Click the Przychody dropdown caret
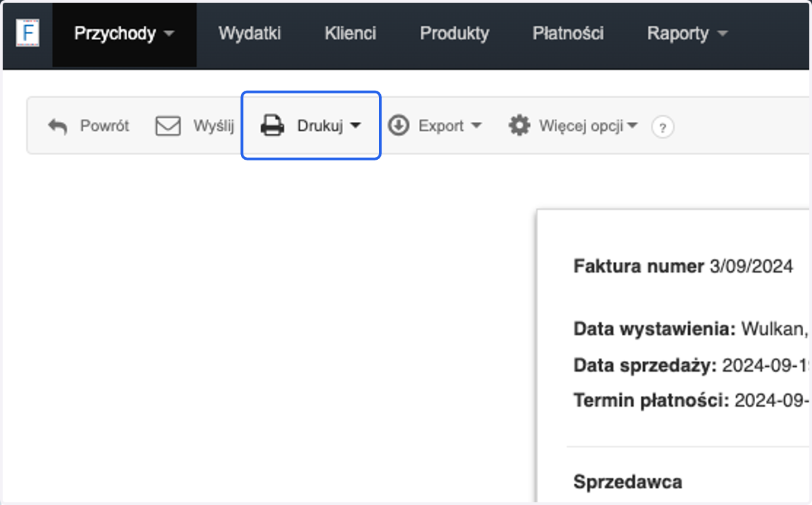This screenshot has height=505, width=812. coord(169,34)
